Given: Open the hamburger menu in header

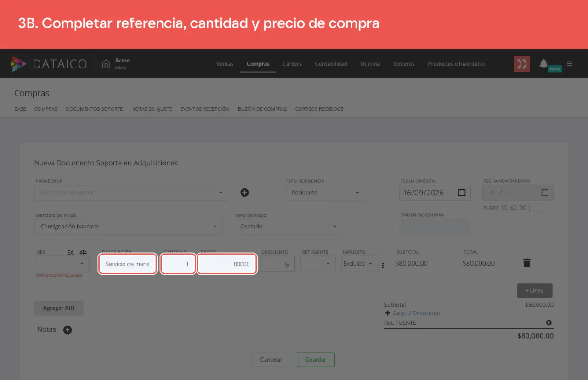Looking at the screenshot, I should coord(570,64).
